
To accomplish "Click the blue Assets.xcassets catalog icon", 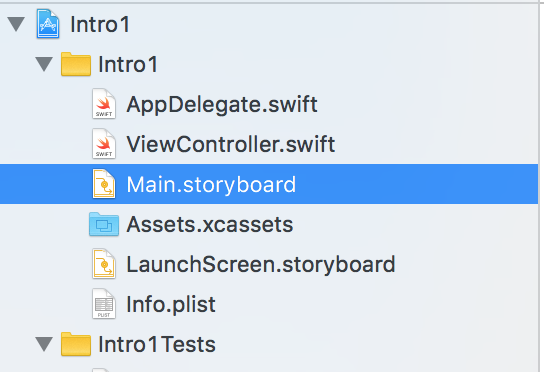I will click(x=104, y=224).
